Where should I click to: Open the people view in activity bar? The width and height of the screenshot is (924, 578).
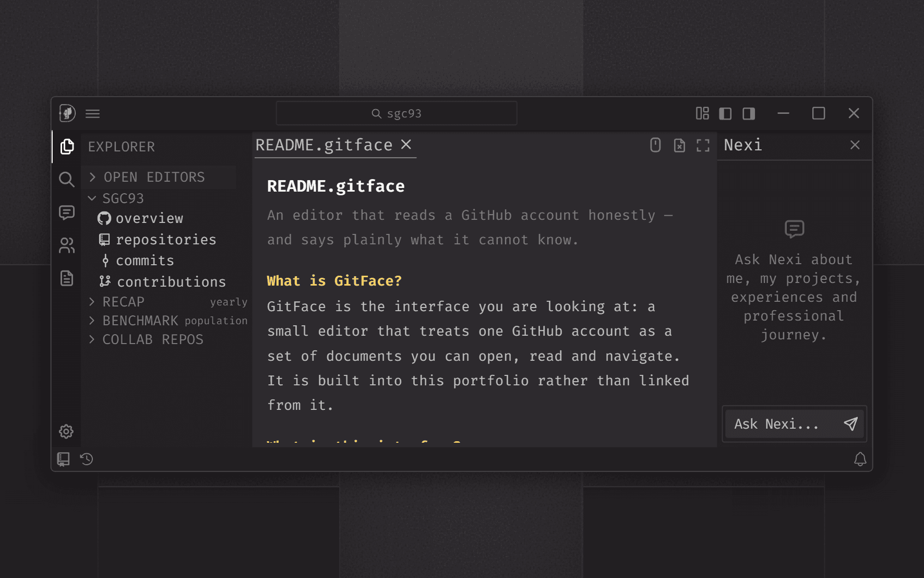click(67, 245)
